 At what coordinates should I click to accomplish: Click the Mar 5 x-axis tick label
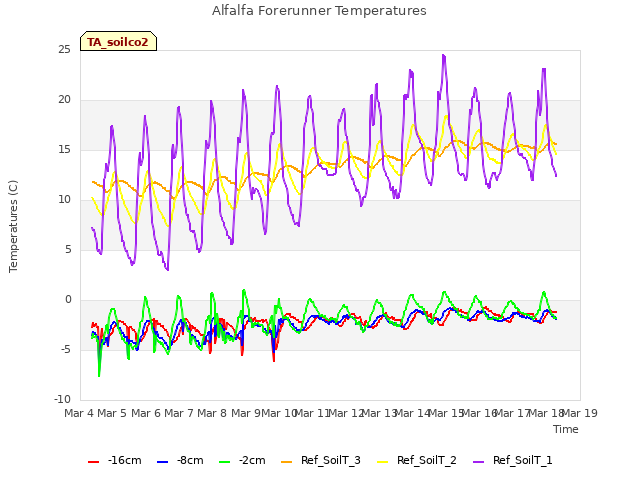coord(112,413)
